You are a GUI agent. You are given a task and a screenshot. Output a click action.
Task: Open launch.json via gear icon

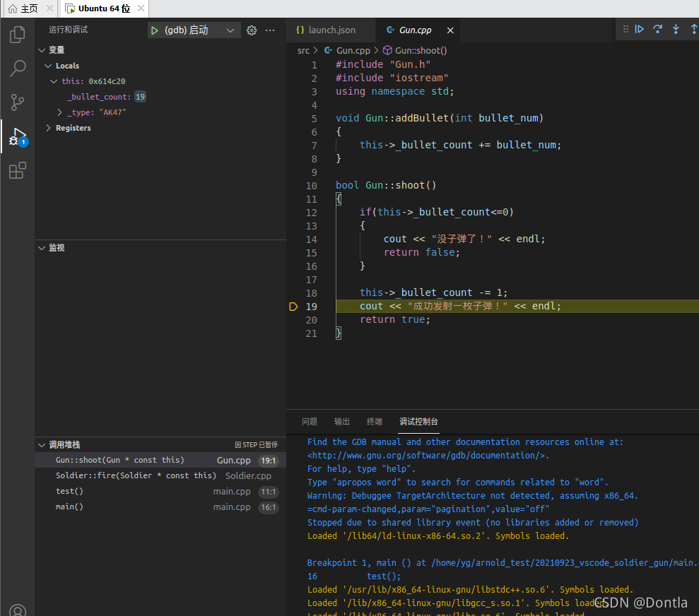[252, 30]
